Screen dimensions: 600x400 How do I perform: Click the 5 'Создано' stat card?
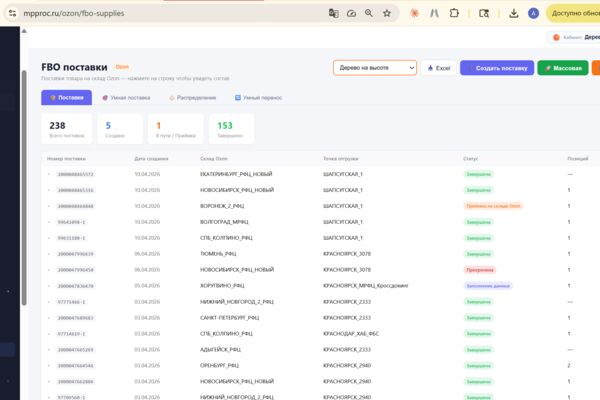click(120, 129)
